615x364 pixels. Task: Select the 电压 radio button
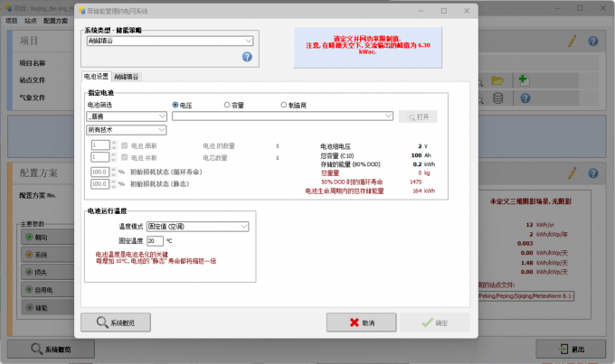[x=175, y=105]
